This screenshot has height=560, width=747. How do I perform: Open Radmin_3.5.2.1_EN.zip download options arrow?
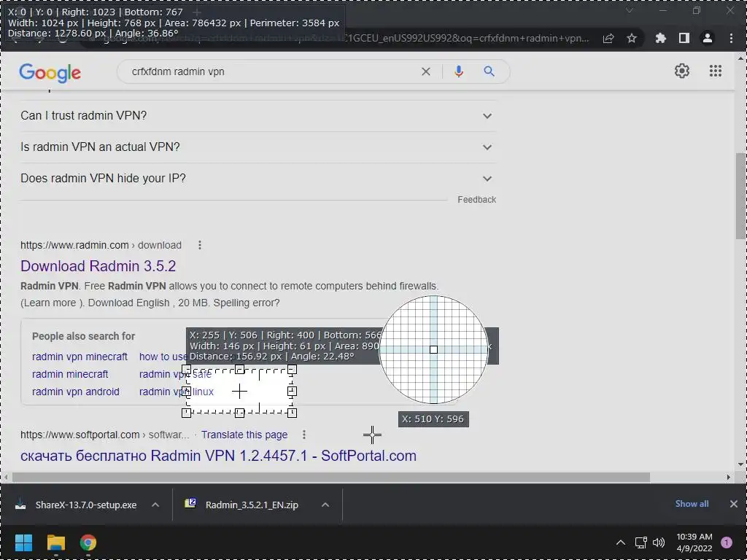point(325,505)
